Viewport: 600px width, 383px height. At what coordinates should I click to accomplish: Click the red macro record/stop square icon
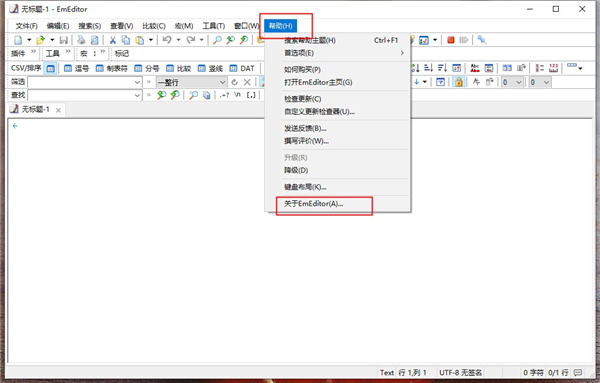451,40
